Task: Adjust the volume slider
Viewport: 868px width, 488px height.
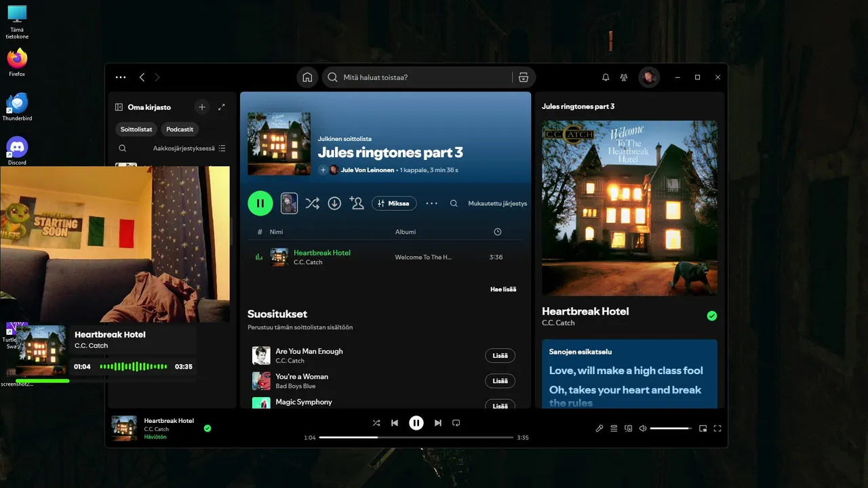Action: (x=671, y=428)
